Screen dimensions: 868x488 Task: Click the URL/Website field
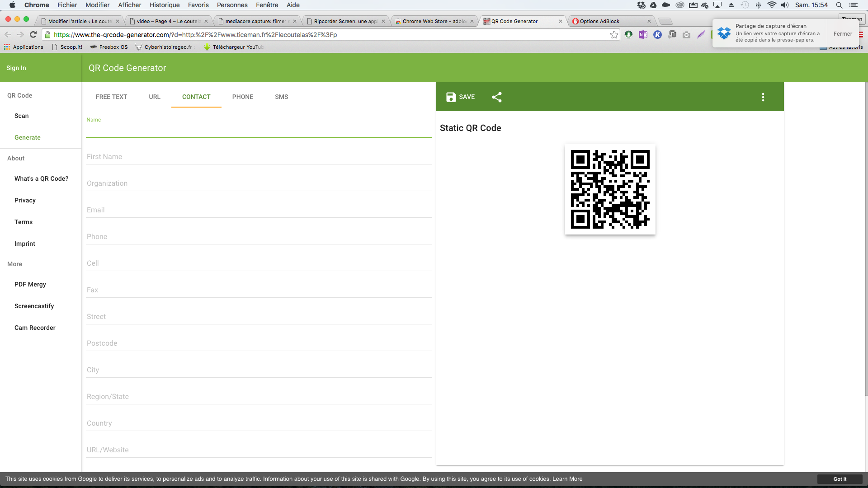(x=259, y=450)
